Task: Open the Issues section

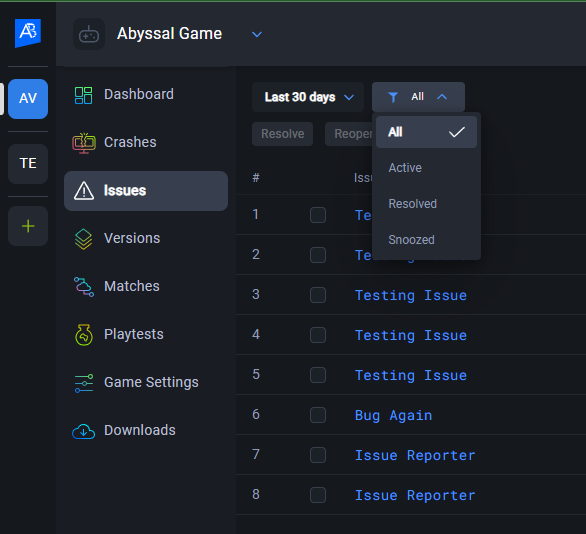Action: 146,191
